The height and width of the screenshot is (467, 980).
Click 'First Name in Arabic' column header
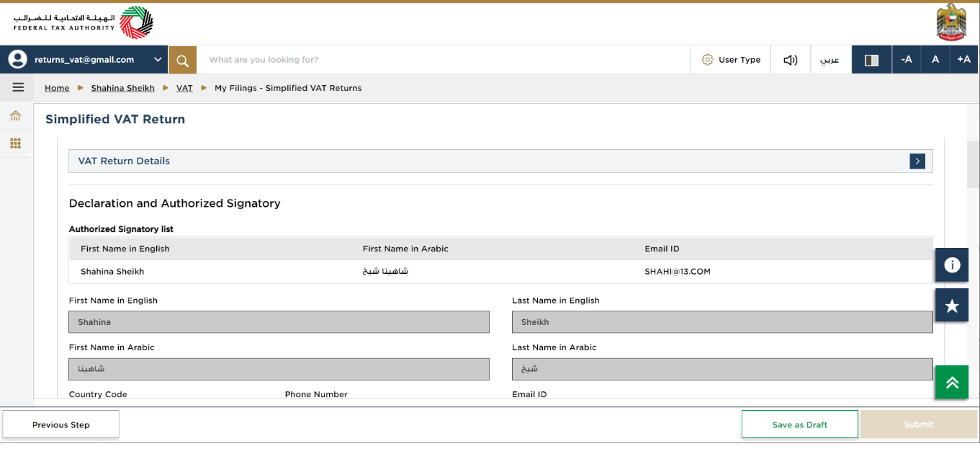coord(405,249)
